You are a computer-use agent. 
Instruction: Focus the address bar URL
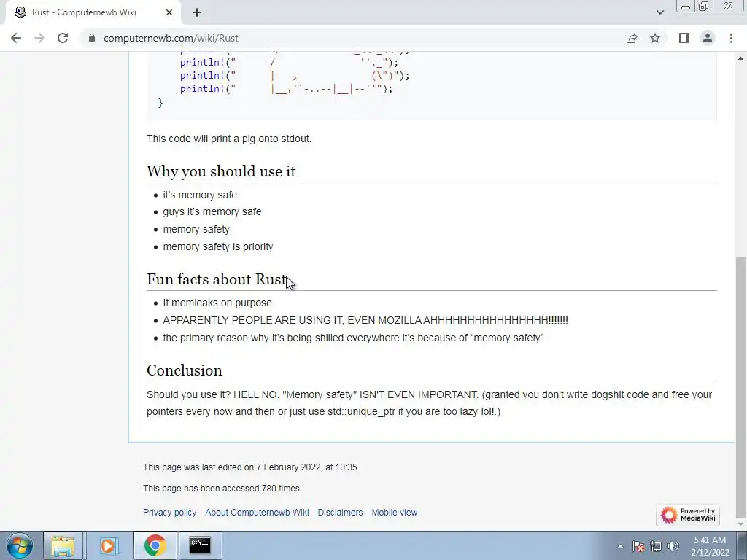tap(352, 38)
